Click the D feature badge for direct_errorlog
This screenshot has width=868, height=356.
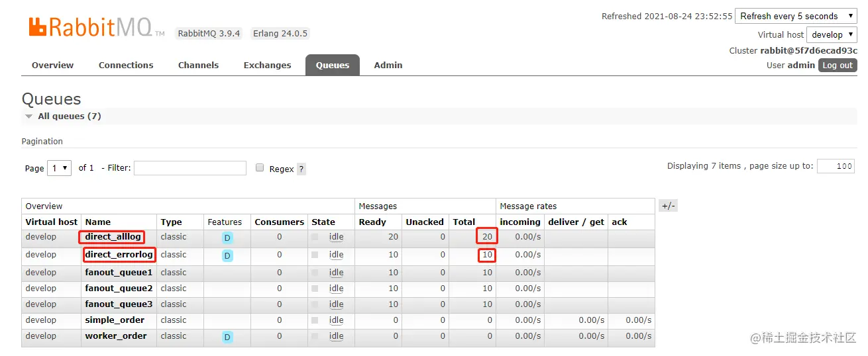[x=227, y=255]
